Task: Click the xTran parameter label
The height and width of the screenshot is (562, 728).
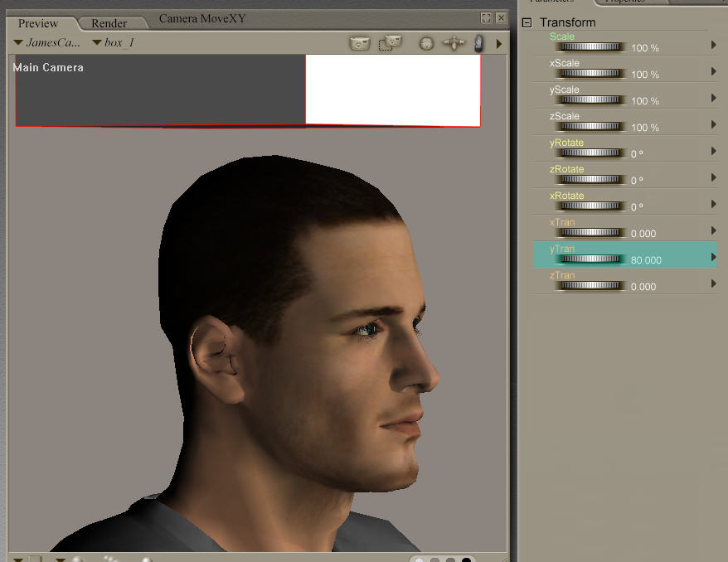Action: click(x=562, y=222)
